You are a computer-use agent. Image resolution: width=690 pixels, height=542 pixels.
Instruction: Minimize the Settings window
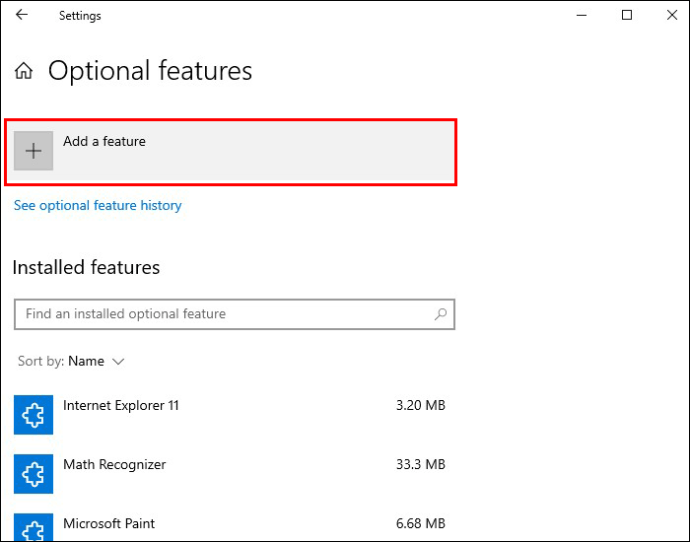581,15
